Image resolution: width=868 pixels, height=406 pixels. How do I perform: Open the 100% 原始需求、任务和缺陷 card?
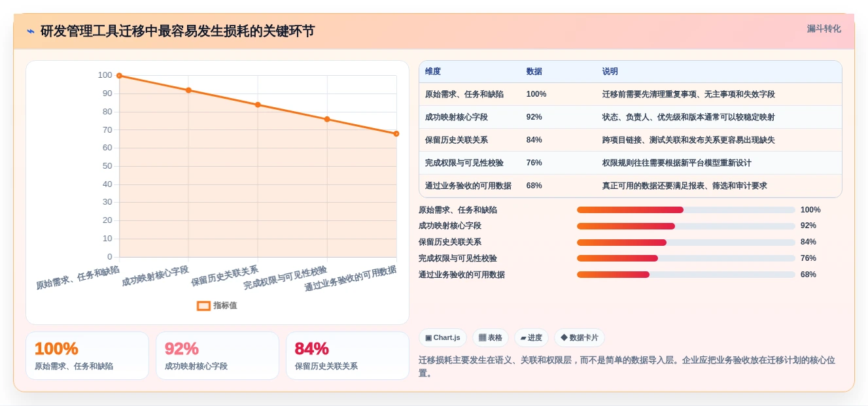click(87, 356)
